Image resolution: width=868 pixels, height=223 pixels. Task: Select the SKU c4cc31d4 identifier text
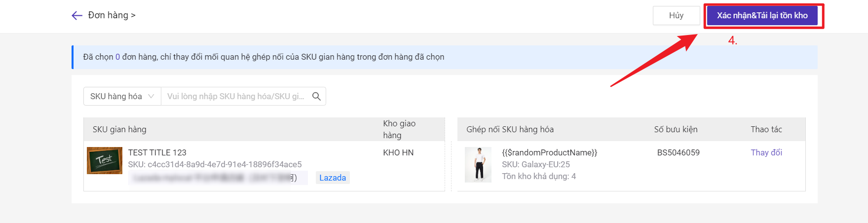[215, 164]
